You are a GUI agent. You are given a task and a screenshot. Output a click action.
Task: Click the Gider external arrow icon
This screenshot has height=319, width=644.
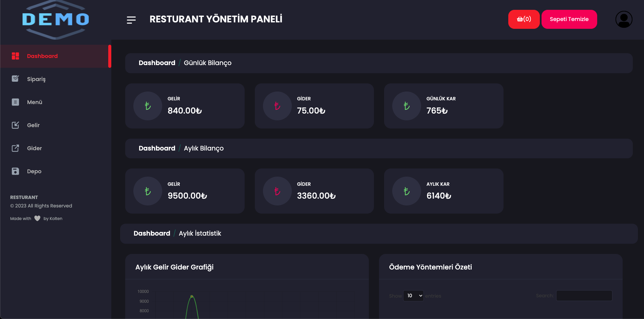[15, 148]
